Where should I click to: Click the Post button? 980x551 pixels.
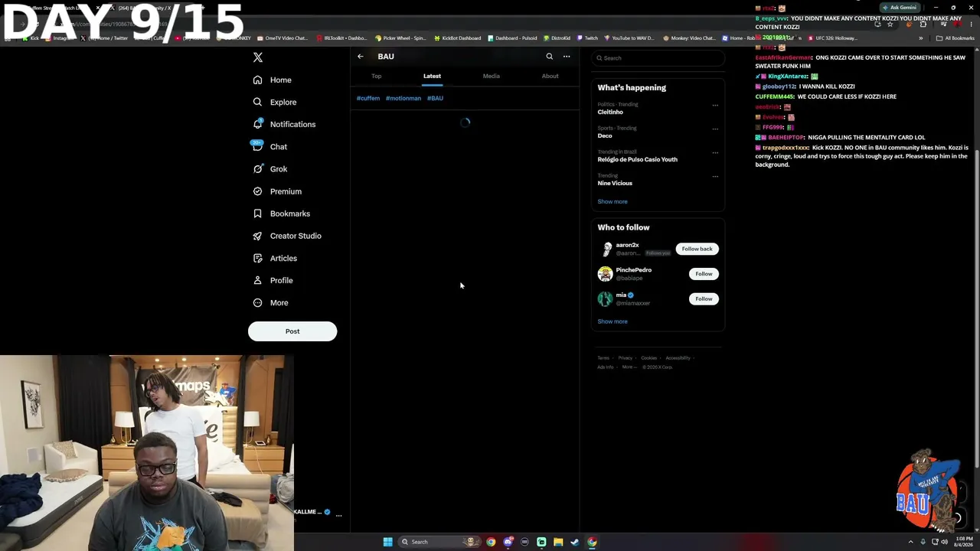coord(292,331)
